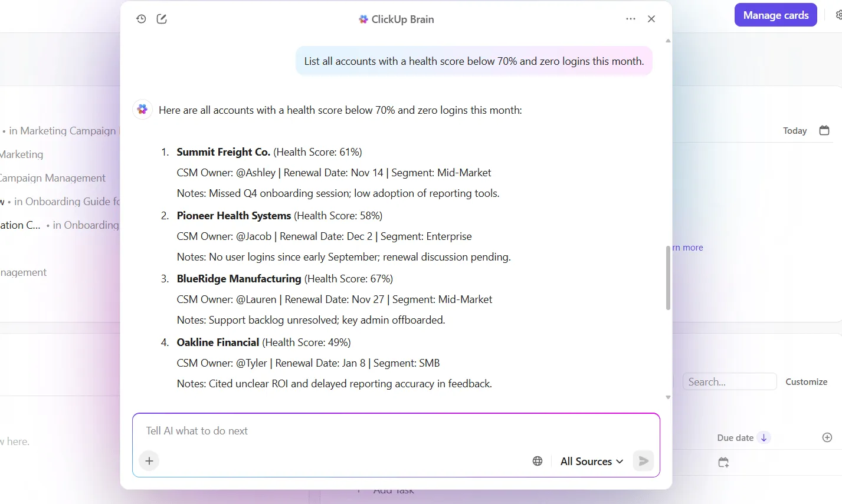Open chat history clock icon
842x504 pixels.
(x=141, y=19)
